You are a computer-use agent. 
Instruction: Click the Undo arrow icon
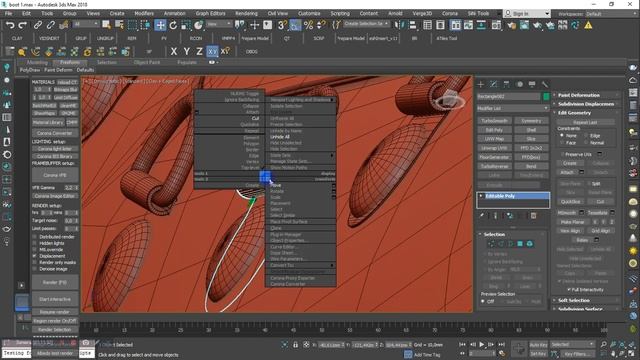tap(10, 25)
